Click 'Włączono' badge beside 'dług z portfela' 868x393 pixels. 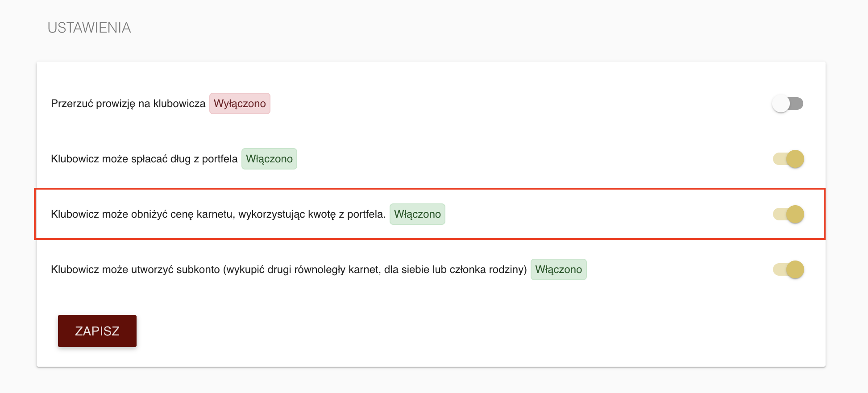click(x=269, y=159)
